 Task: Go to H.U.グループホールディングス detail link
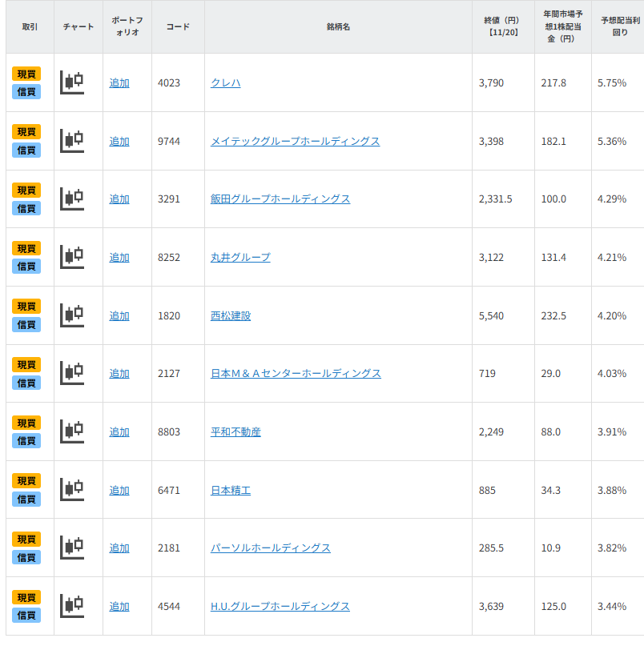280,606
